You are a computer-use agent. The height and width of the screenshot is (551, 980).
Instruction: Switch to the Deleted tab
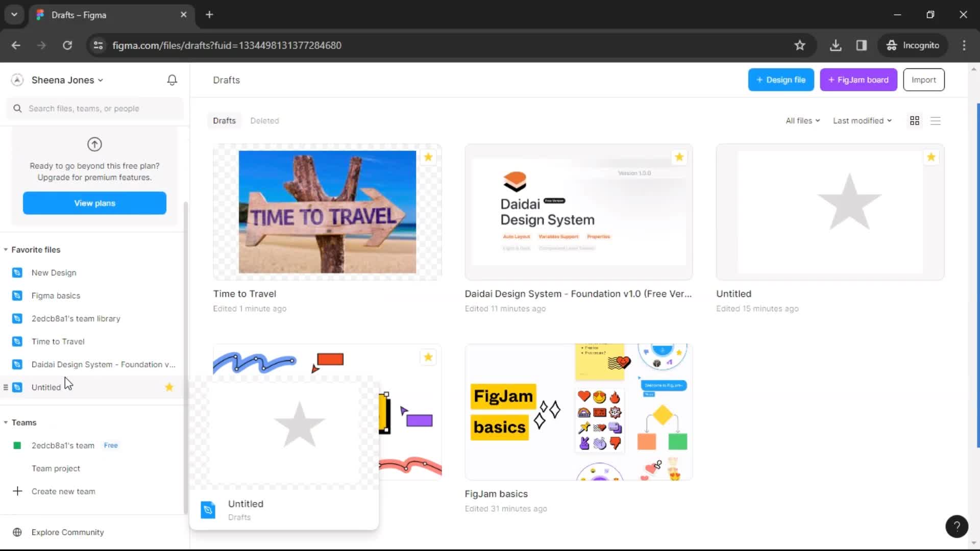[264, 121]
